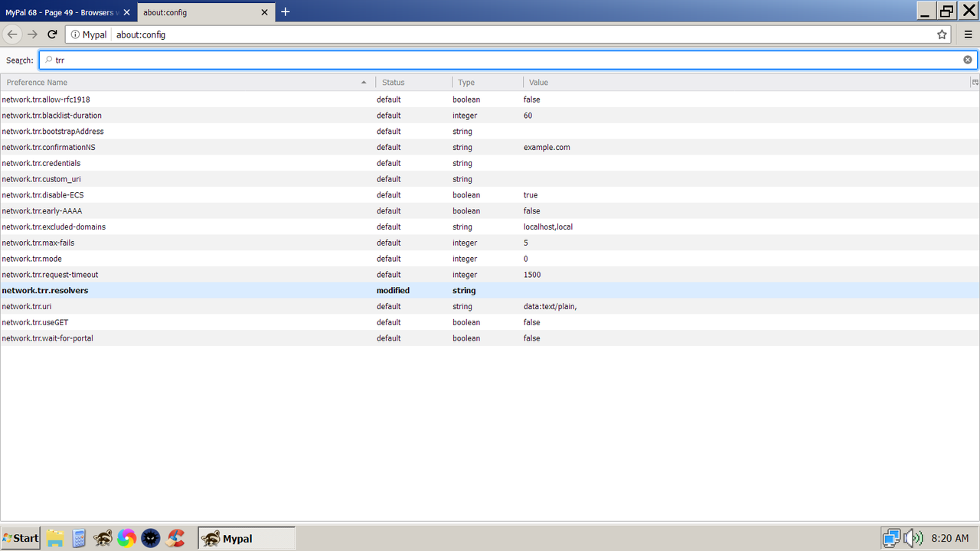Reload the about:config page
The height and width of the screenshot is (551, 980).
(x=53, y=34)
